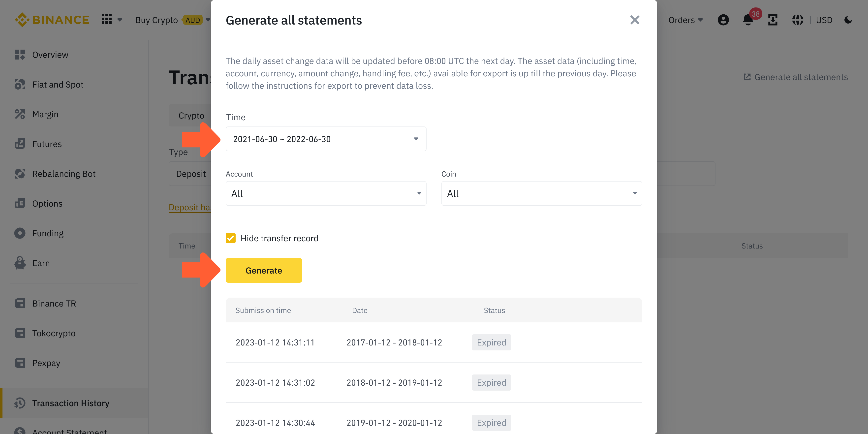Open the profile account icon

tap(723, 20)
